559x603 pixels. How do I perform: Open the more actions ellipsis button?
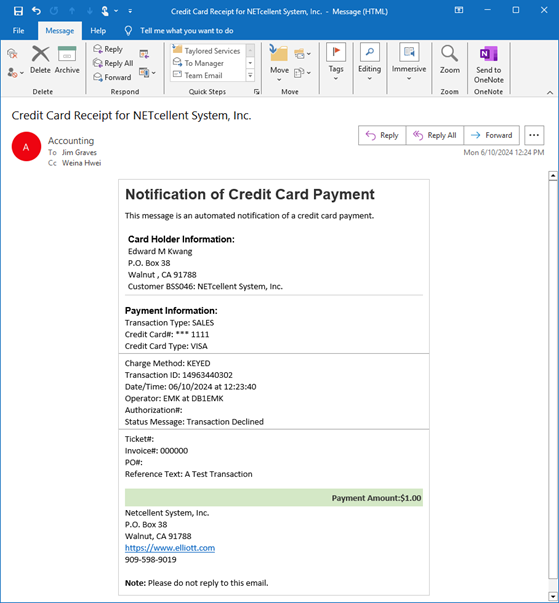click(534, 135)
